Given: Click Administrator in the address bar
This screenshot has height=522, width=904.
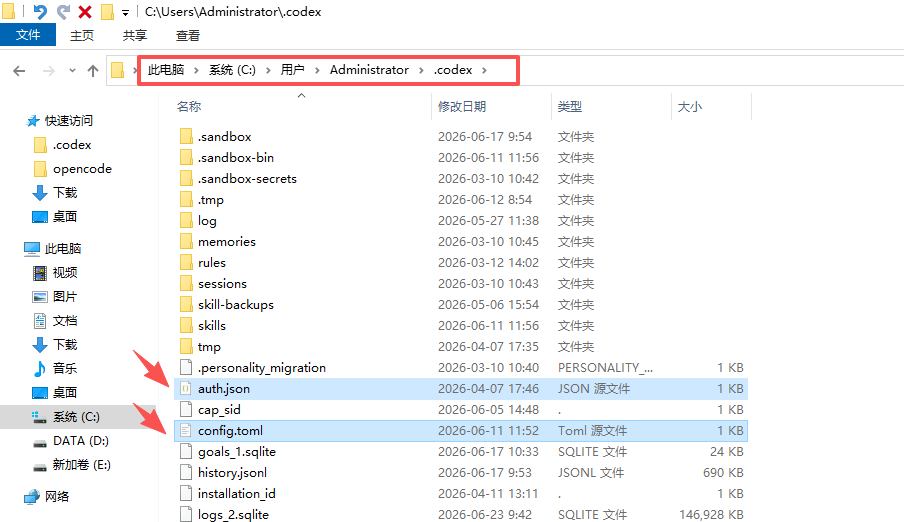Looking at the screenshot, I should [x=369, y=70].
